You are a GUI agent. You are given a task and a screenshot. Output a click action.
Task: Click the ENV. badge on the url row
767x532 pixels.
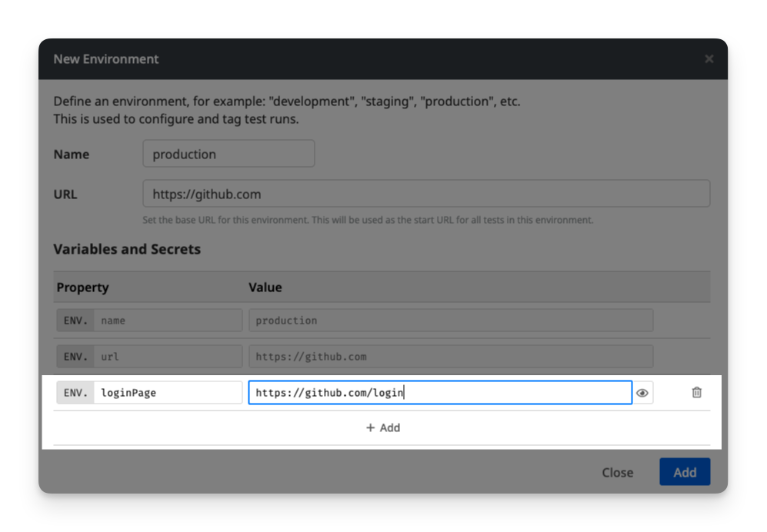pyautogui.click(x=74, y=356)
